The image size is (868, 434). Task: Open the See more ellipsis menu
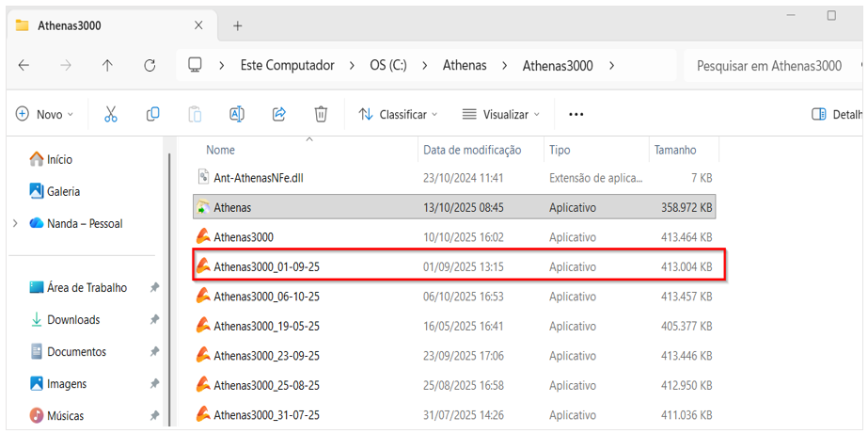[x=576, y=114]
